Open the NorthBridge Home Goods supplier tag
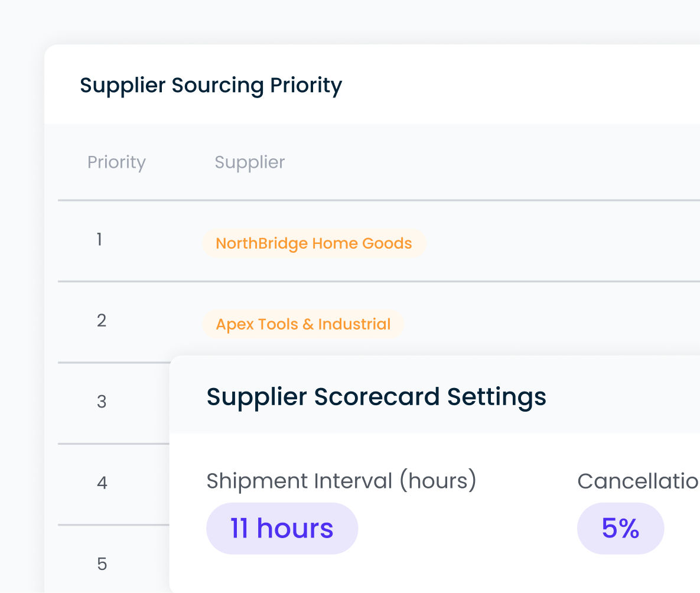This screenshot has width=700, height=593. click(314, 243)
